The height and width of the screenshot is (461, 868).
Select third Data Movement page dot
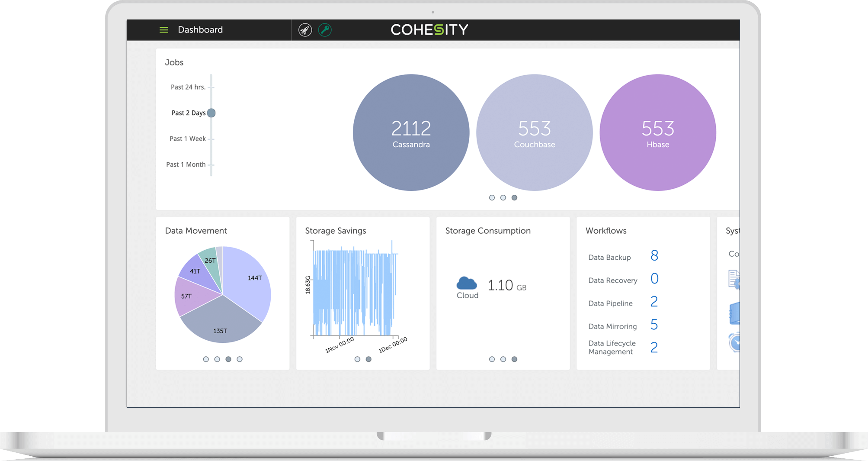(x=228, y=359)
